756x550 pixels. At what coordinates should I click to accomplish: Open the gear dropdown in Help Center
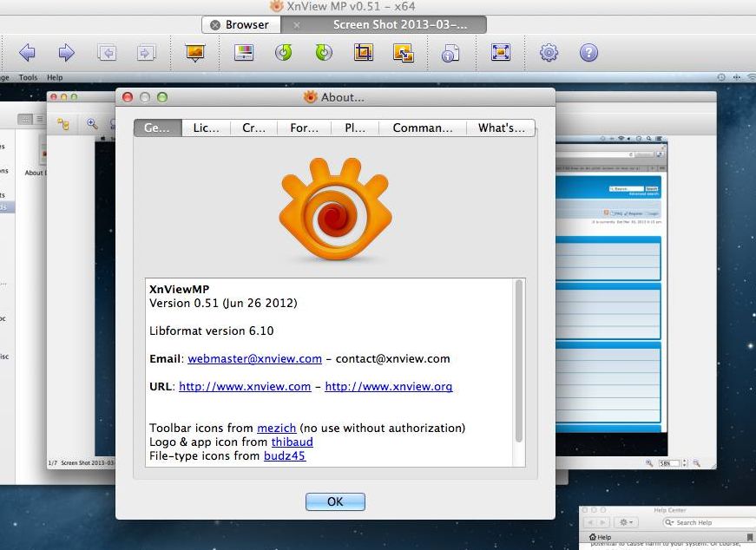(627, 522)
